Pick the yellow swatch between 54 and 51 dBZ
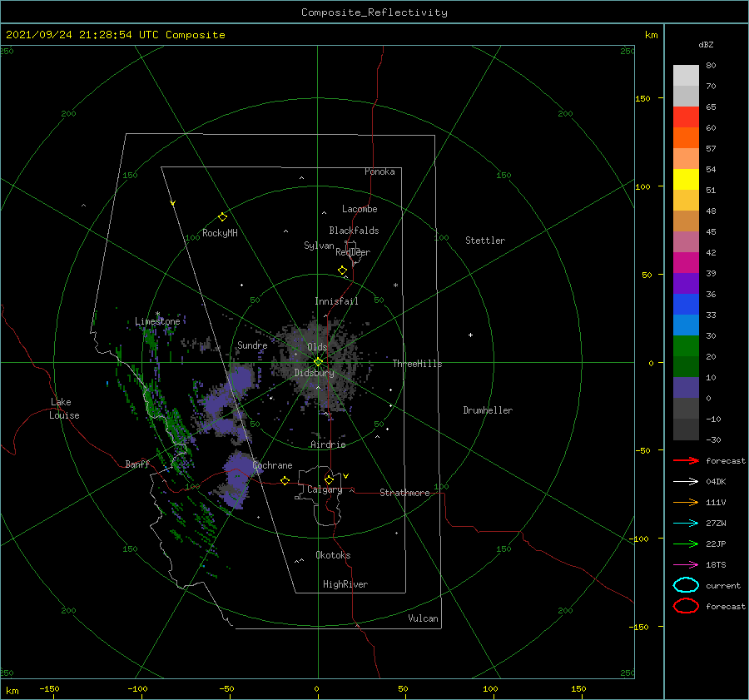 click(x=686, y=180)
